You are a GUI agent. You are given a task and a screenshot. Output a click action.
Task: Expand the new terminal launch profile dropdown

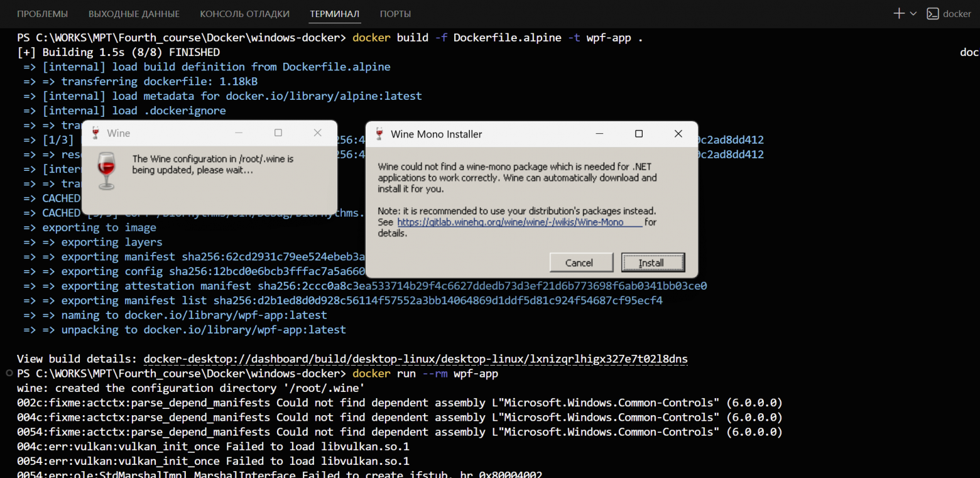coord(913,13)
